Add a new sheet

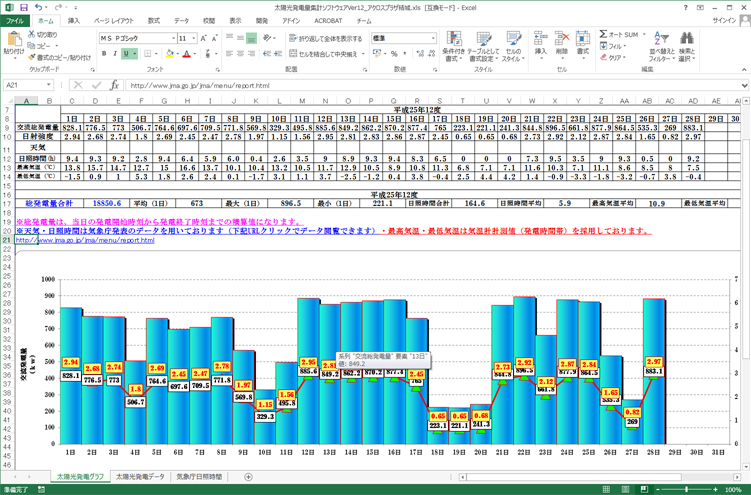click(x=248, y=477)
